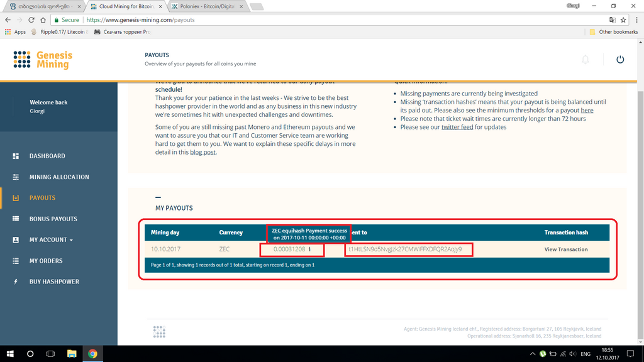This screenshot has height=362, width=644.
Task: Click the notification bell icon
Action: (586, 60)
